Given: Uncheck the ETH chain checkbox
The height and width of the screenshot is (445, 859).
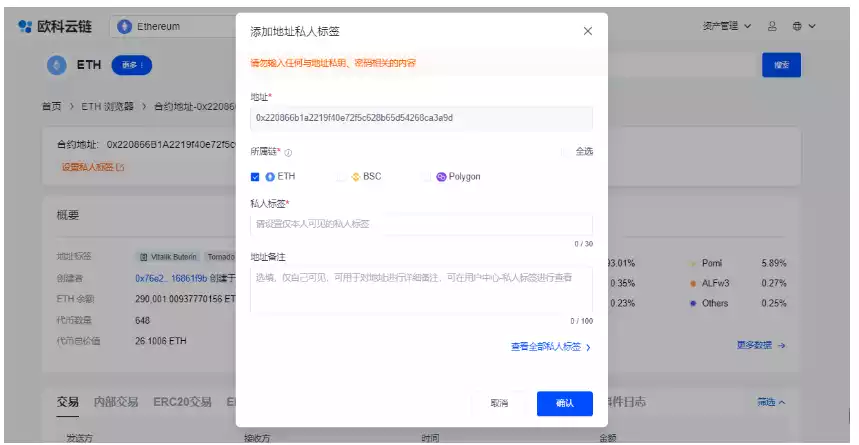Looking at the screenshot, I should pyautogui.click(x=255, y=177).
